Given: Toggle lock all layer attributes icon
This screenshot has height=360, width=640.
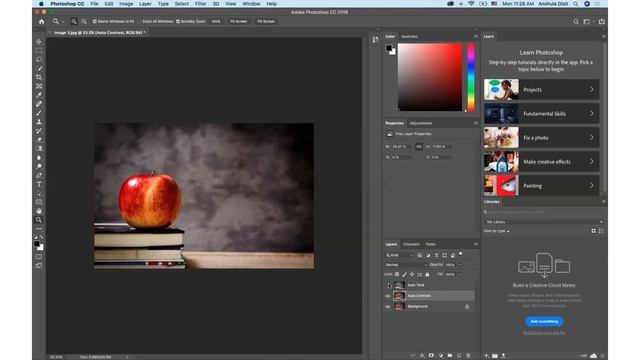Looking at the screenshot, I should [x=427, y=274].
